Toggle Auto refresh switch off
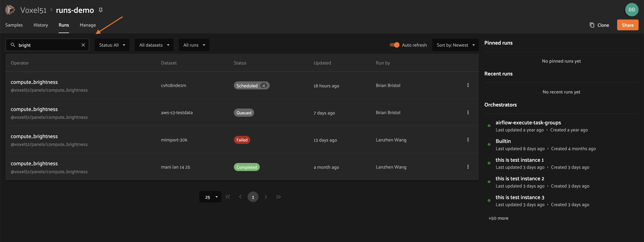Viewport: 644px width, 242px height. point(394,45)
